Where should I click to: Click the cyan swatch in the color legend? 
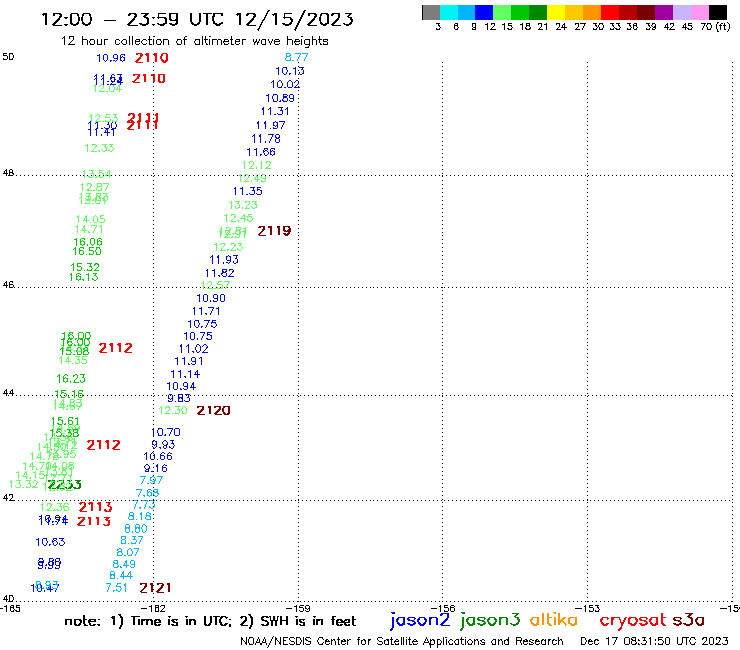click(x=449, y=12)
